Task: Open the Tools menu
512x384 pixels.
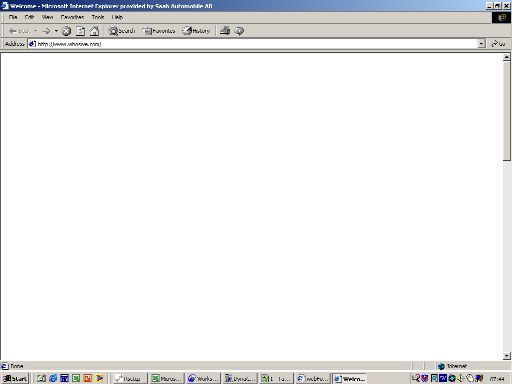Action: 98,17
